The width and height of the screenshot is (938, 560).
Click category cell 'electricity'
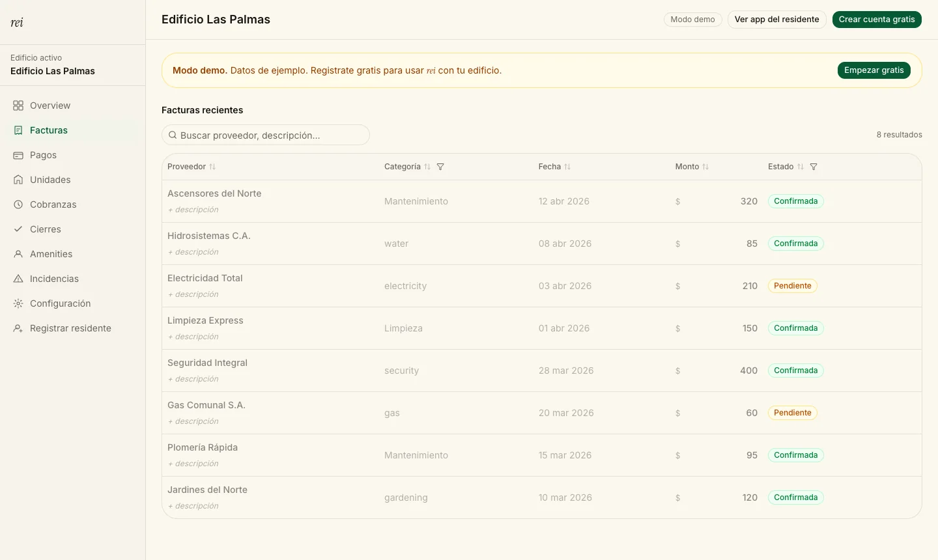(405, 286)
